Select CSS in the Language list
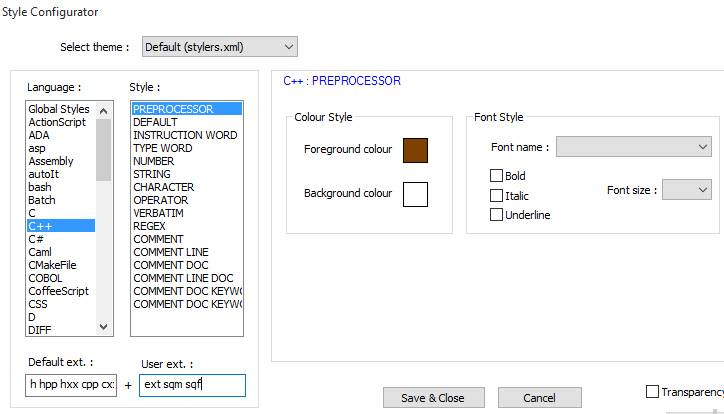This screenshot has width=724, height=414. (38, 304)
